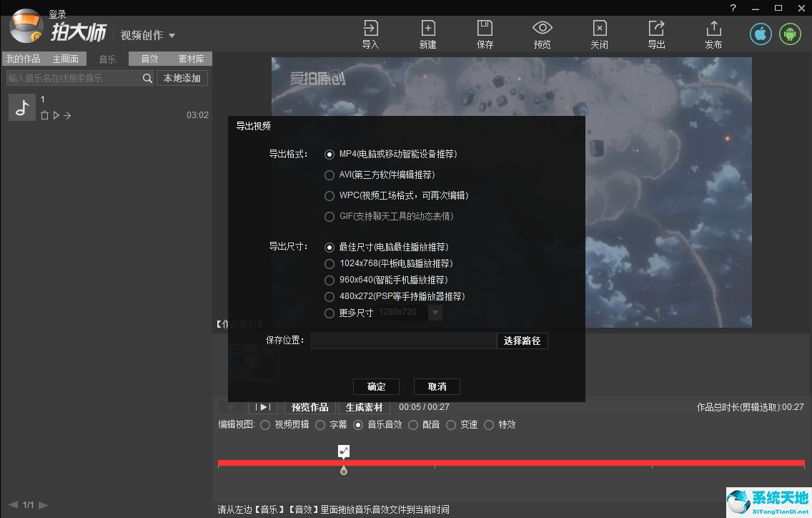The image size is (812, 518).
Task: Click the 选择路径 choose path button
Action: [523, 341]
